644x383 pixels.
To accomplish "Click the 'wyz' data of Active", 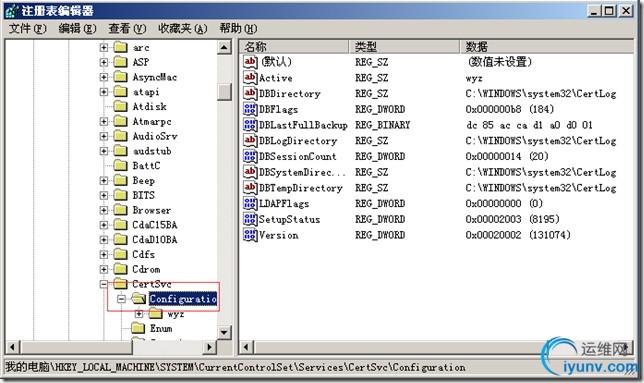I will click(474, 78).
